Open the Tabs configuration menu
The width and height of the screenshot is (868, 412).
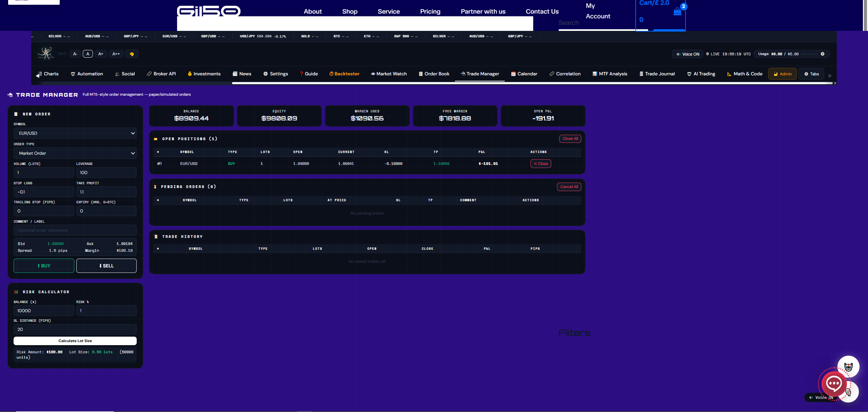coord(811,74)
